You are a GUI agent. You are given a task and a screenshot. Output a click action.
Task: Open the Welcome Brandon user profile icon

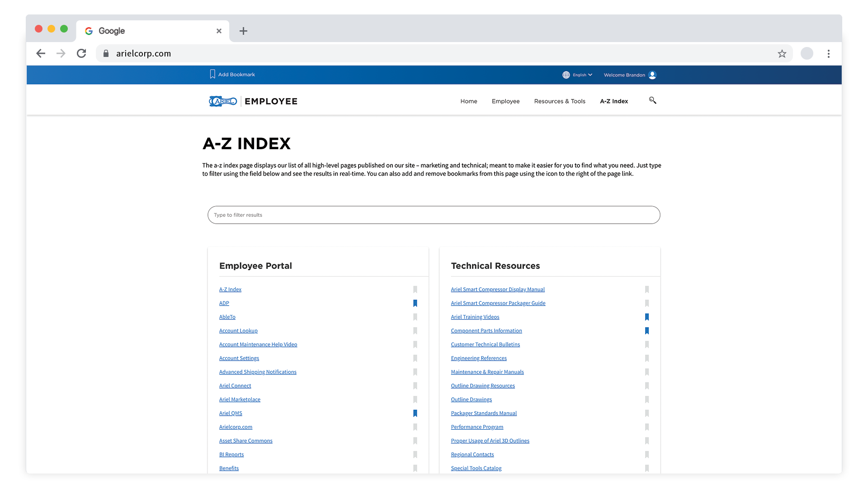click(652, 75)
